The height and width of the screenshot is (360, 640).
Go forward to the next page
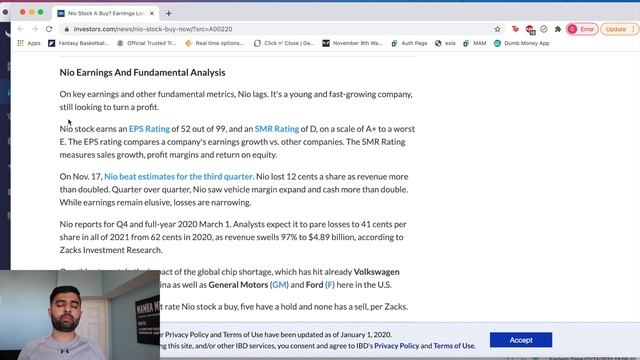point(35,29)
